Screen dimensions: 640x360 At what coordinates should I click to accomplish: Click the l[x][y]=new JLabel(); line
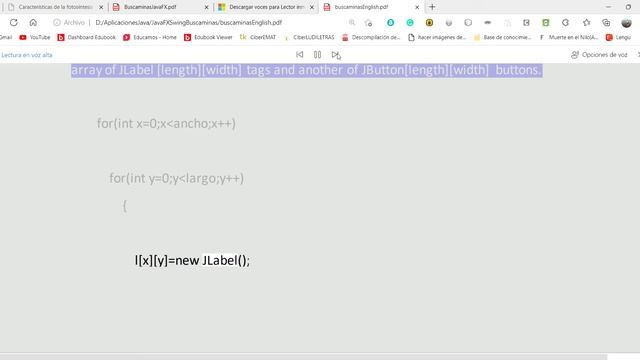coord(192,260)
